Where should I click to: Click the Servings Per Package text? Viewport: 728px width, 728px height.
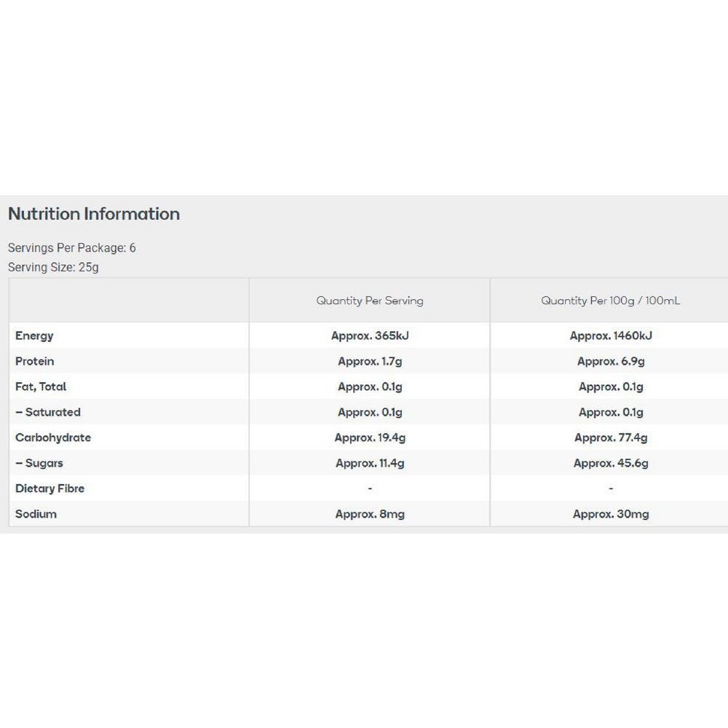pos(71,248)
